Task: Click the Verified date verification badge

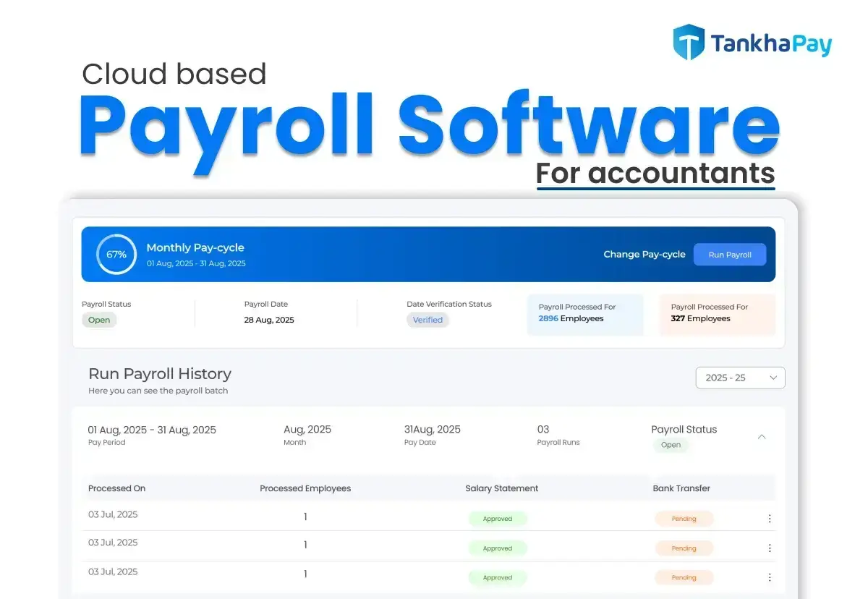Action: click(x=427, y=320)
